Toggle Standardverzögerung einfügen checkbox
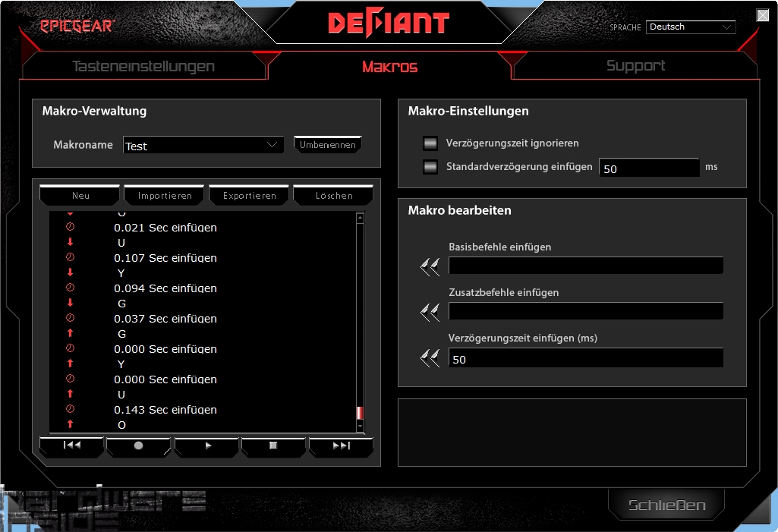778x532 pixels. pos(430,167)
